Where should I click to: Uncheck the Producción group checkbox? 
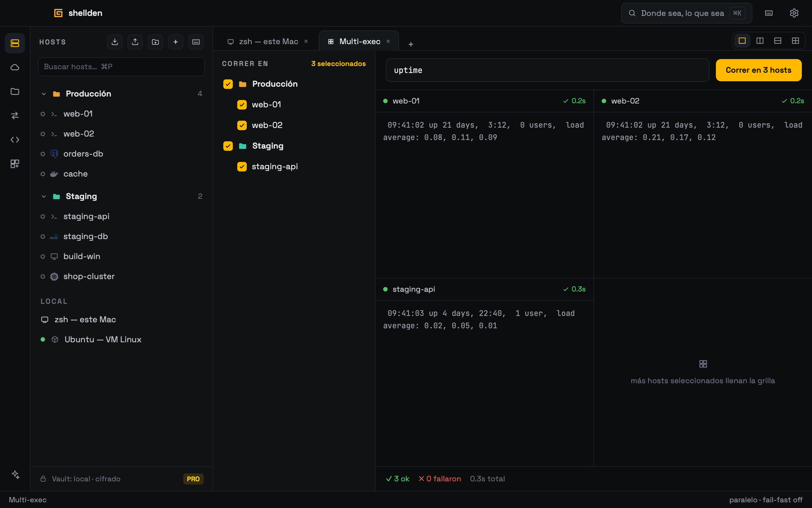[x=228, y=84]
